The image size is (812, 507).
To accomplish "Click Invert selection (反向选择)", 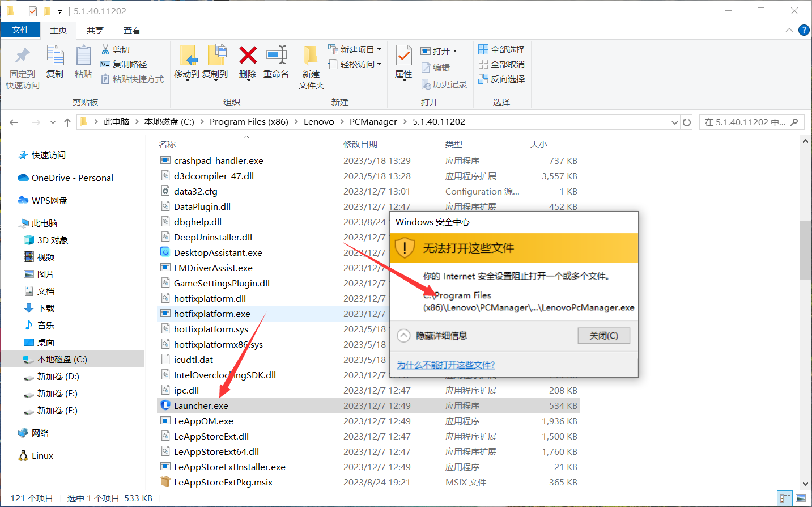I will click(501, 79).
